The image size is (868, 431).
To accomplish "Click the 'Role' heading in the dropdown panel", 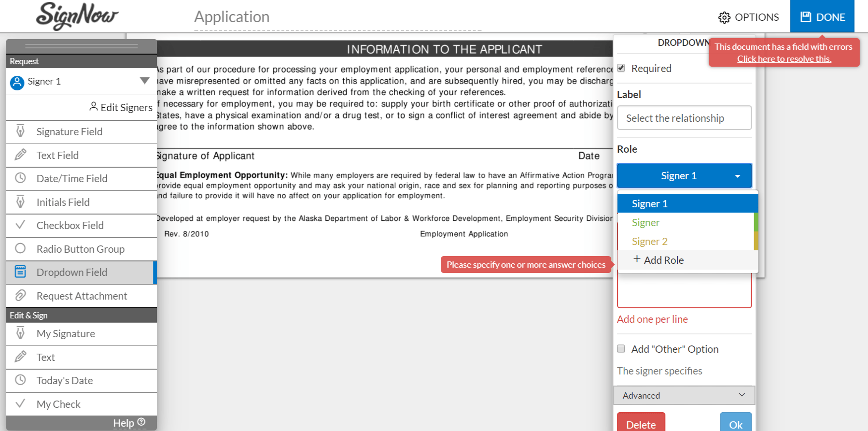I will pos(627,149).
